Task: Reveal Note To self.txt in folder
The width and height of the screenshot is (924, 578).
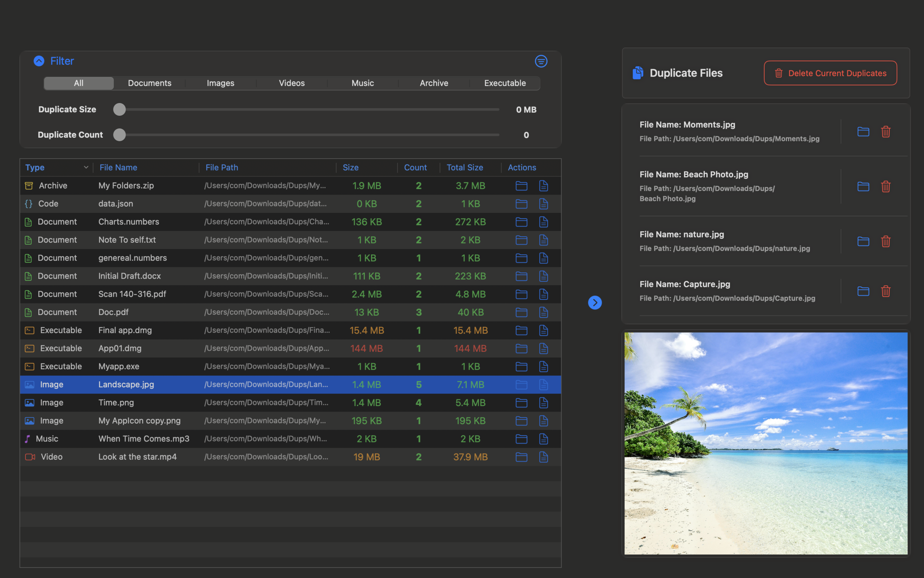Action: pos(522,240)
